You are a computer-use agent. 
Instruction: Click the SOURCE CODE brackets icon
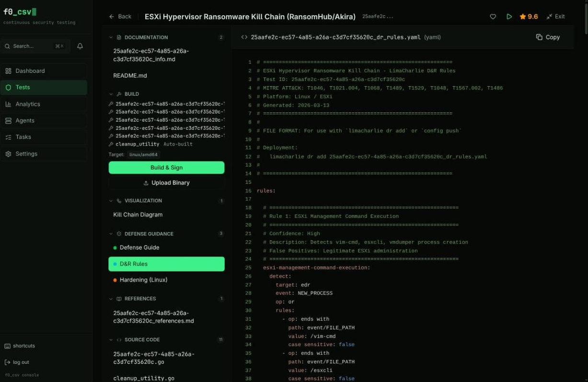click(x=119, y=339)
